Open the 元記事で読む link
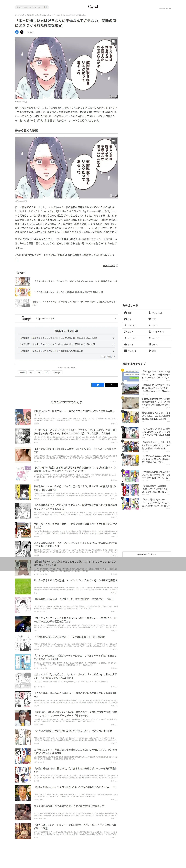The height and width of the screenshot is (868, 186). (109, 265)
